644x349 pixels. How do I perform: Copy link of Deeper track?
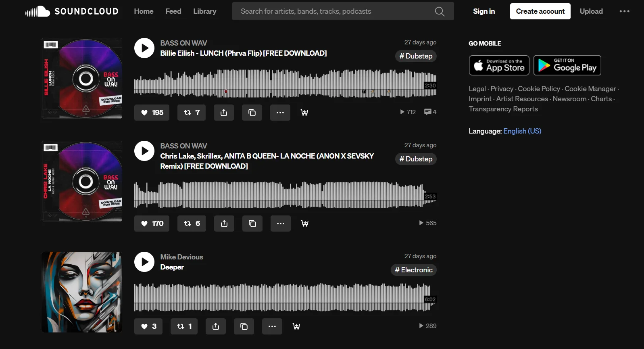(244, 326)
